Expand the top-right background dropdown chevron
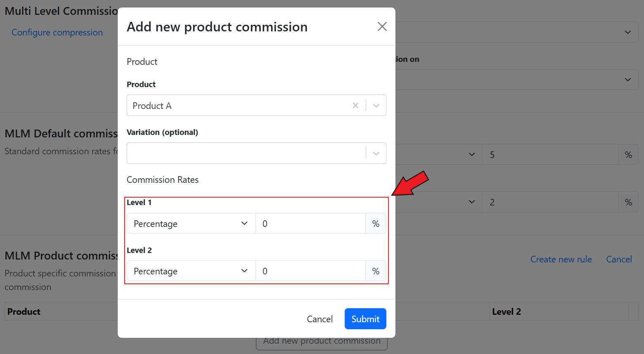The image size is (644, 354). tap(627, 32)
